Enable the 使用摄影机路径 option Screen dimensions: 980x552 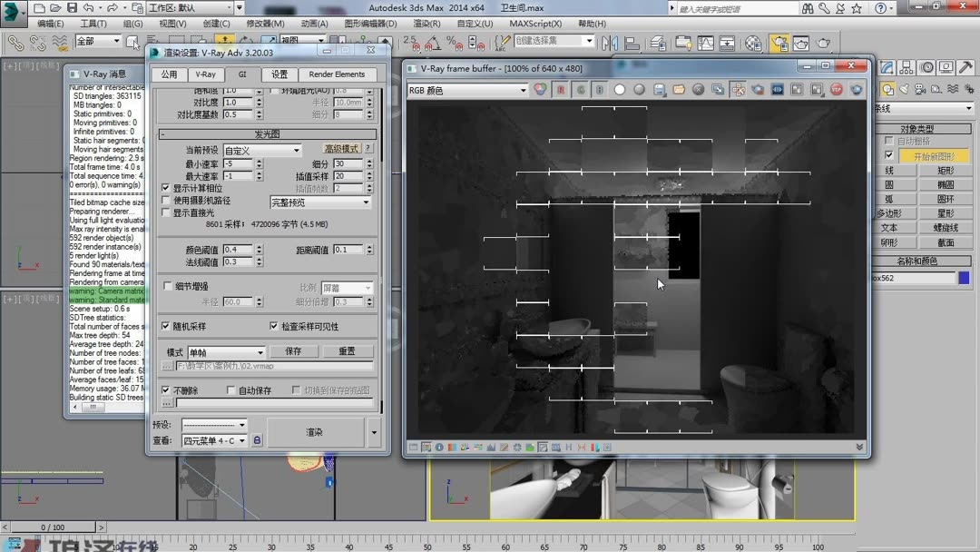tap(165, 201)
